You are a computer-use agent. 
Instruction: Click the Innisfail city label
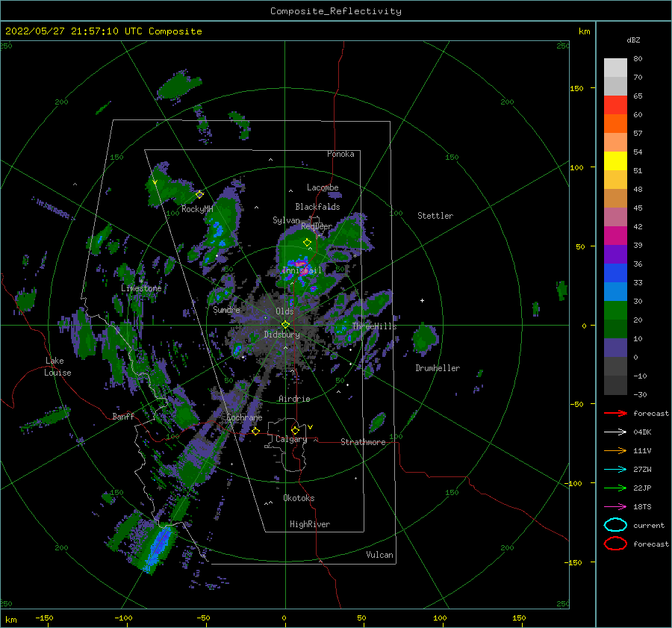tap(302, 270)
